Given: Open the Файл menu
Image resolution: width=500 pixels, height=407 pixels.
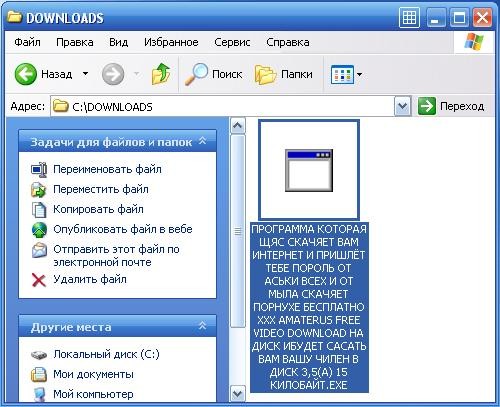Looking at the screenshot, I should coord(27,42).
